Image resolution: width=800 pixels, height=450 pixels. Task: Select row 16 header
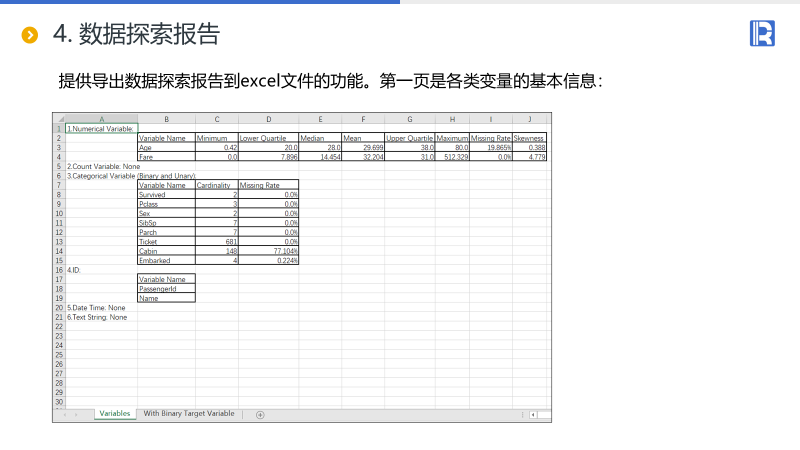click(59, 270)
